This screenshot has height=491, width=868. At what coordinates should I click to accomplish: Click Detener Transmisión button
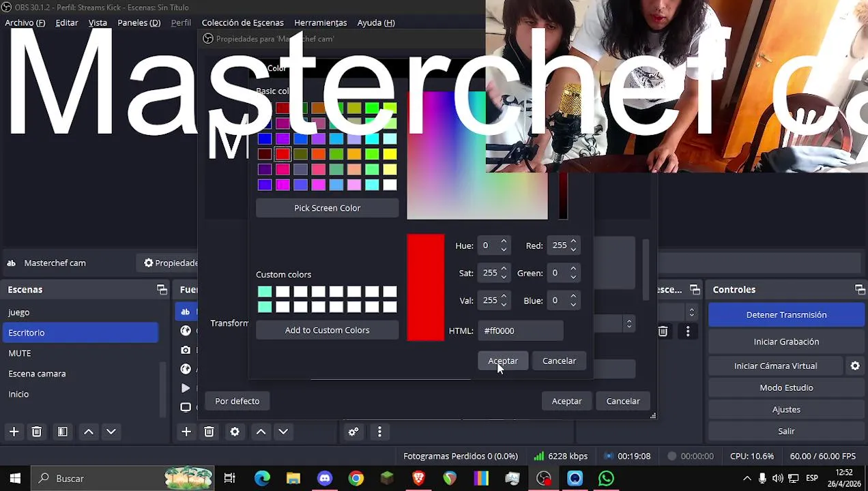tap(786, 315)
